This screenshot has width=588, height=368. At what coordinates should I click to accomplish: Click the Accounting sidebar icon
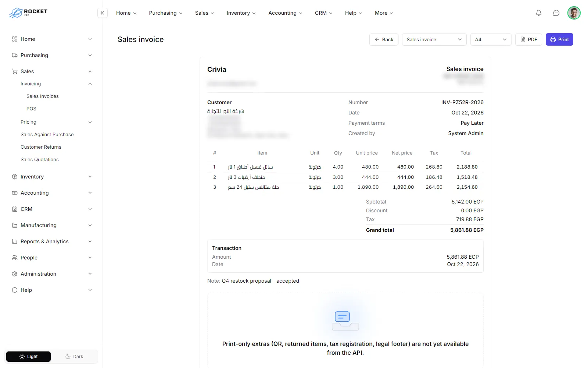click(x=15, y=193)
